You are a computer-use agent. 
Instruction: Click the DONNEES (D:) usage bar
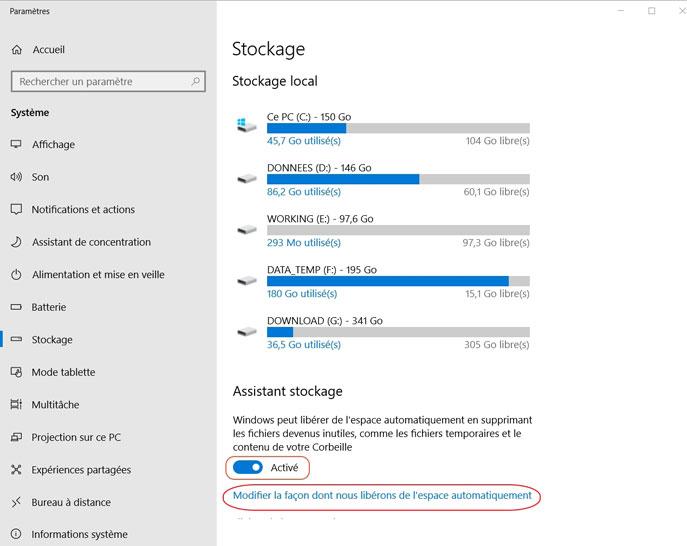point(398,179)
